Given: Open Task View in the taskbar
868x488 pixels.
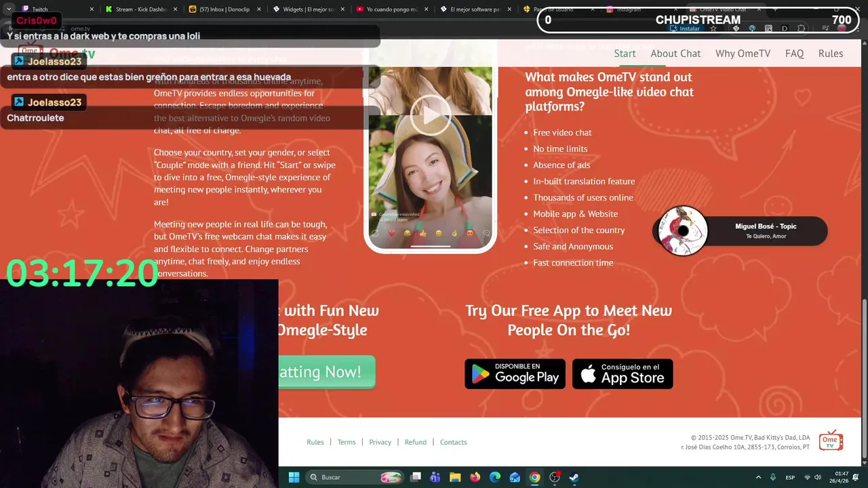Looking at the screenshot, I should pos(416,477).
